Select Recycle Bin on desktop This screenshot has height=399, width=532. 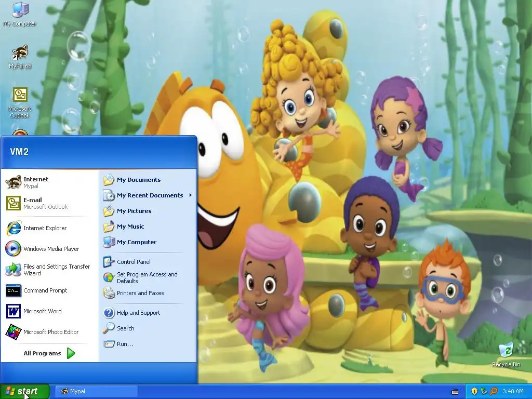[506, 354]
